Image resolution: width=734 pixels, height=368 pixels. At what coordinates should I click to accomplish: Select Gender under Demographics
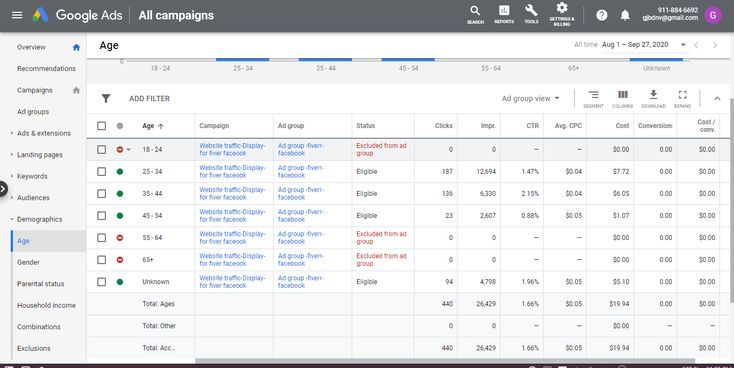click(x=28, y=262)
